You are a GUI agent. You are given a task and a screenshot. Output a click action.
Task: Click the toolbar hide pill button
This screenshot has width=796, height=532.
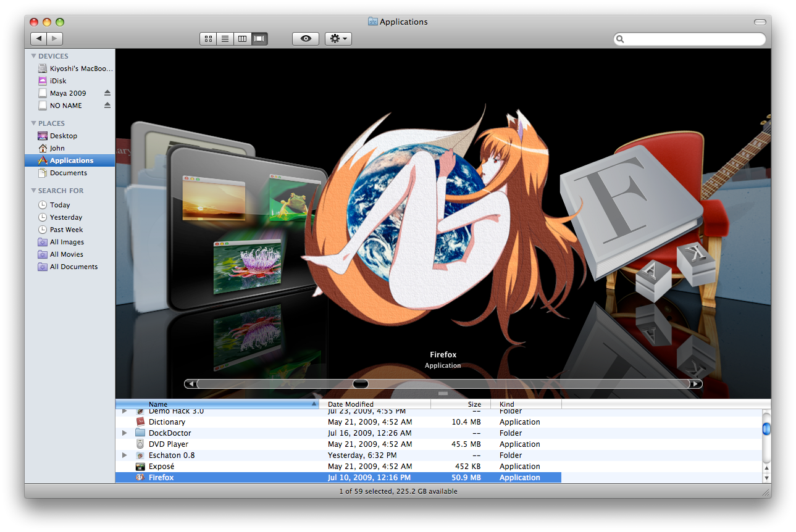coord(760,22)
